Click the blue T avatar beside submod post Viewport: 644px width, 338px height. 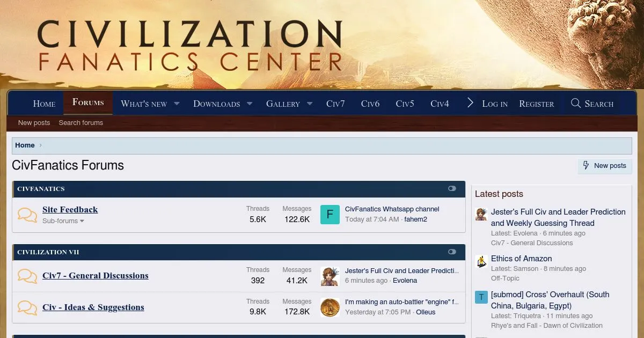click(x=481, y=297)
